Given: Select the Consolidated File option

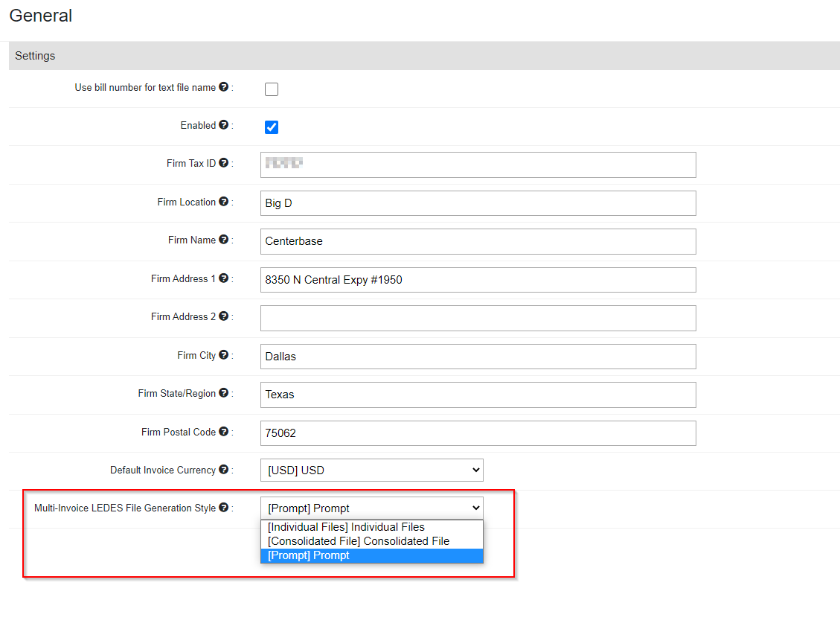Looking at the screenshot, I should 360,541.
